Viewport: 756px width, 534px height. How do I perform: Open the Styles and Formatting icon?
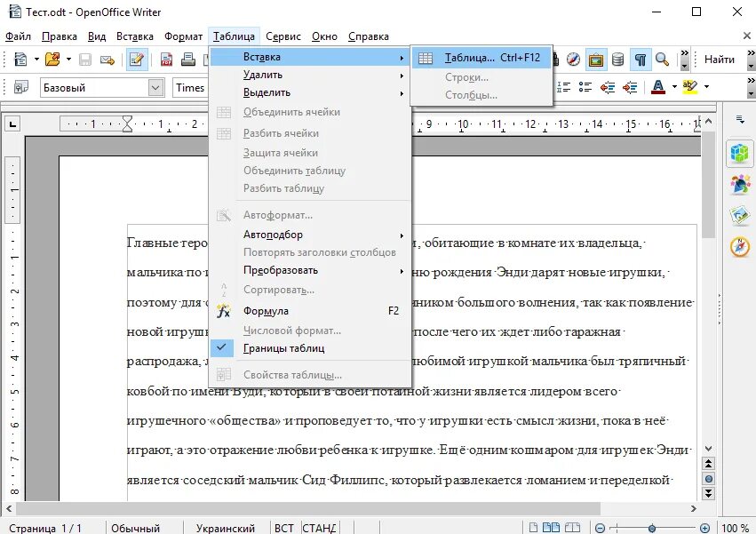(x=20, y=87)
